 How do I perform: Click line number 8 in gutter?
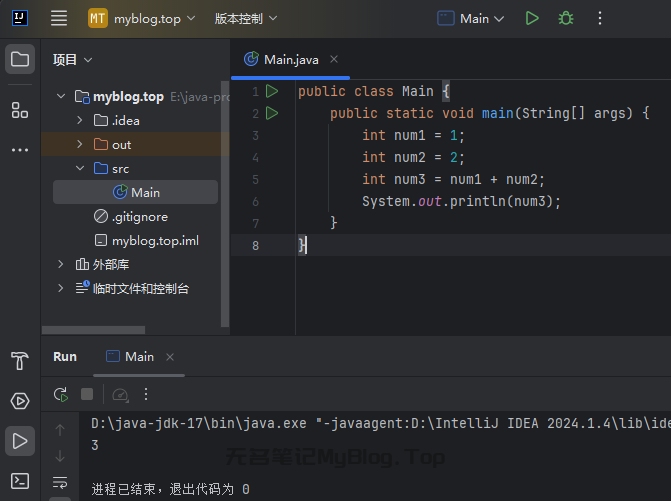(255, 246)
